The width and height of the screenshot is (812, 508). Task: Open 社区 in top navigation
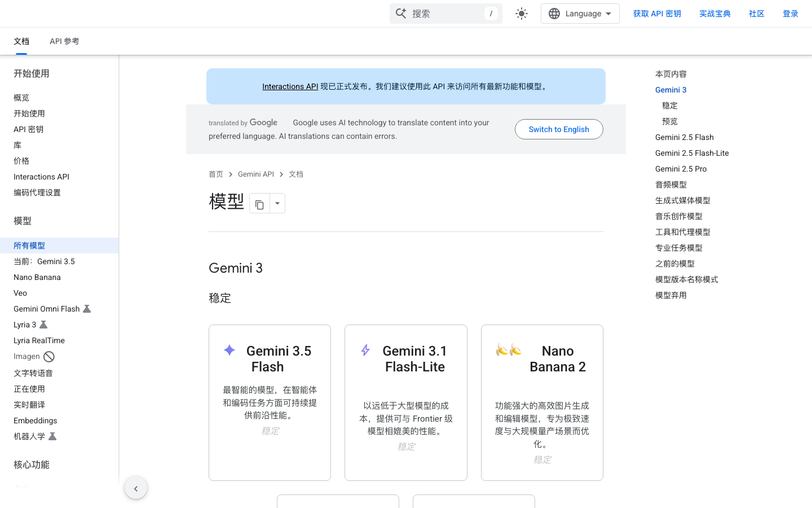click(x=757, y=14)
